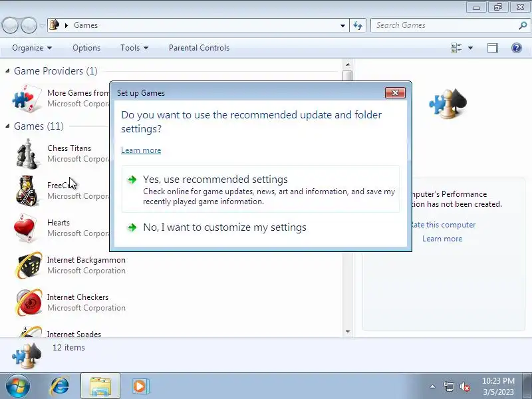Click Learn more in the performance pane
The image size is (532, 399).
pyautogui.click(x=442, y=239)
